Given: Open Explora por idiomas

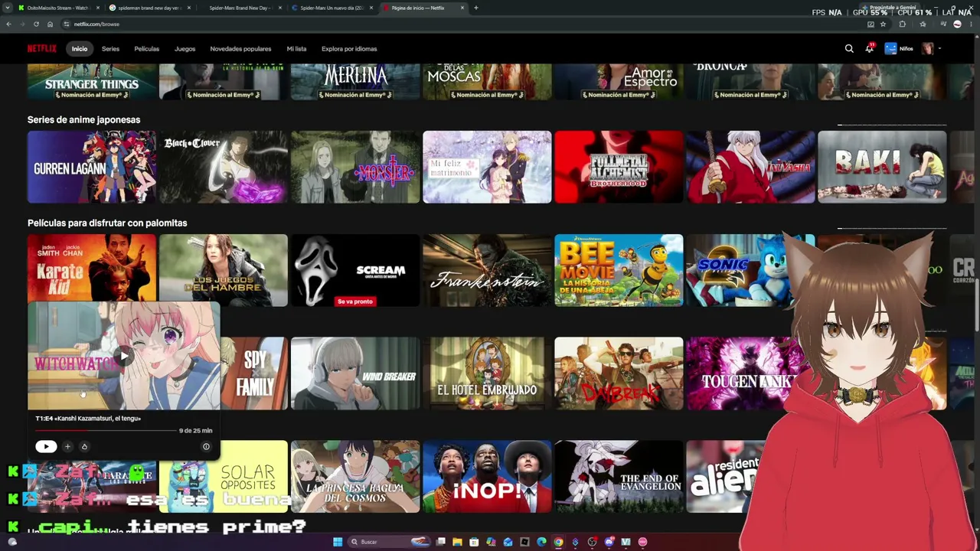Looking at the screenshot, I should coord(349,49).
